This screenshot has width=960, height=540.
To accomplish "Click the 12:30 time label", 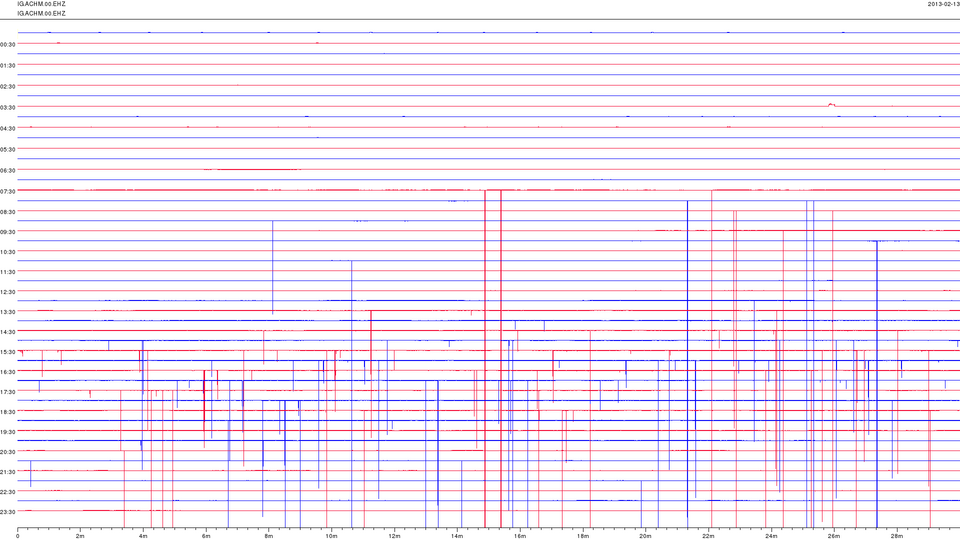I will 7,292.
